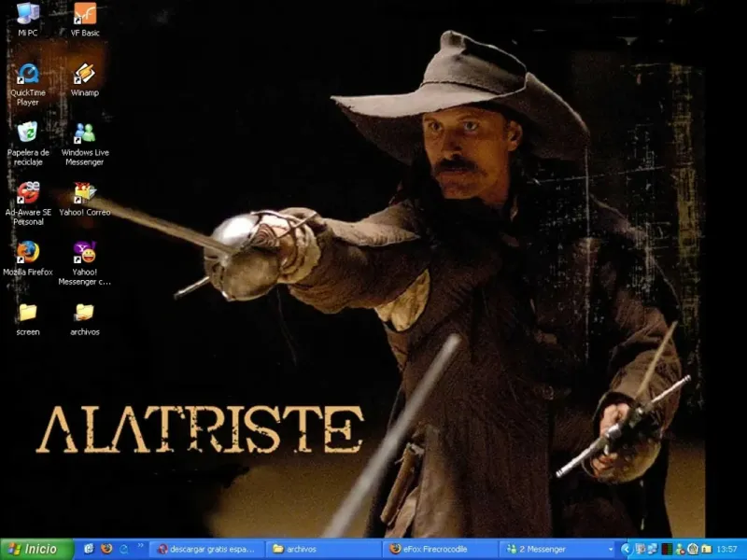Open the Inicio start menu

[36, 549]
